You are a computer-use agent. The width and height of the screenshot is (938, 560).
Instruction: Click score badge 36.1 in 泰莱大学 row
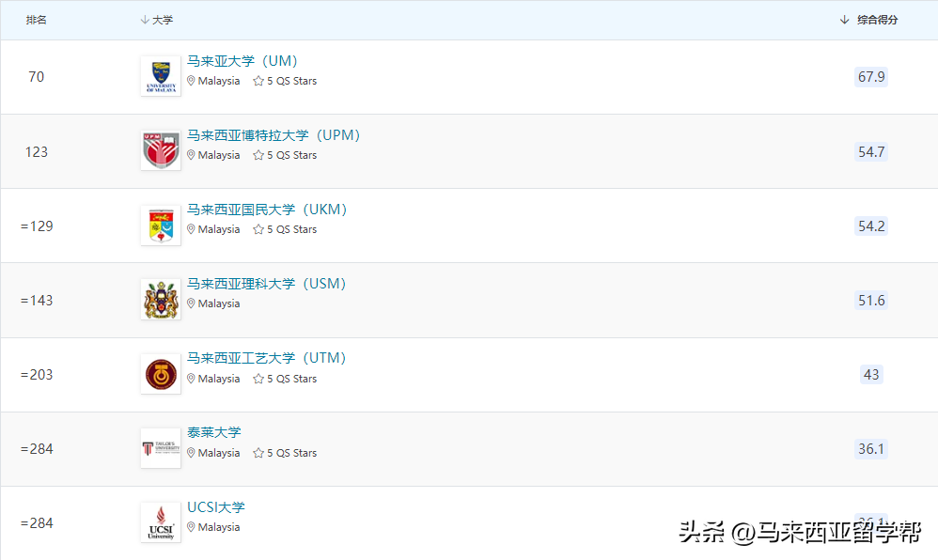(x=871, y=449)
